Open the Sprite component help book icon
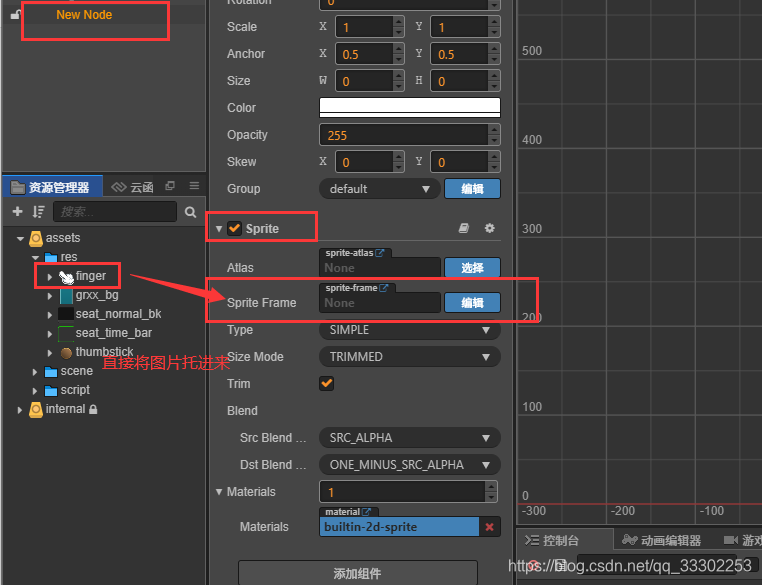 point(464,228)
